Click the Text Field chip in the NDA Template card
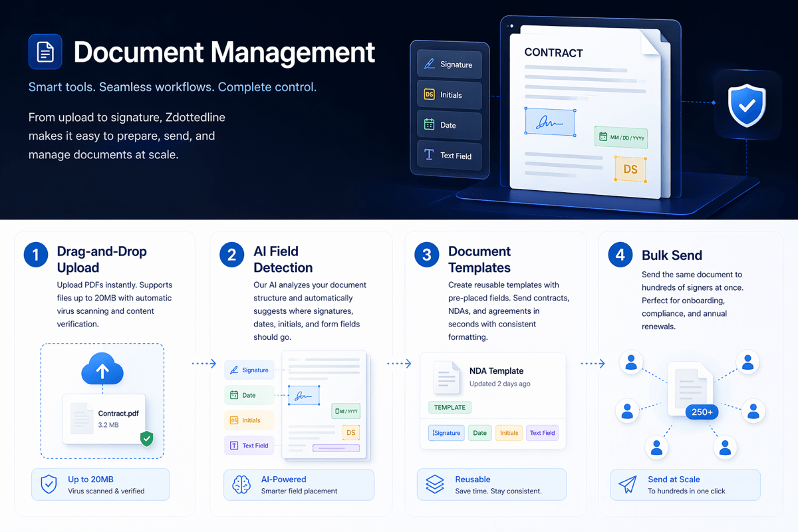 (542, 433)
